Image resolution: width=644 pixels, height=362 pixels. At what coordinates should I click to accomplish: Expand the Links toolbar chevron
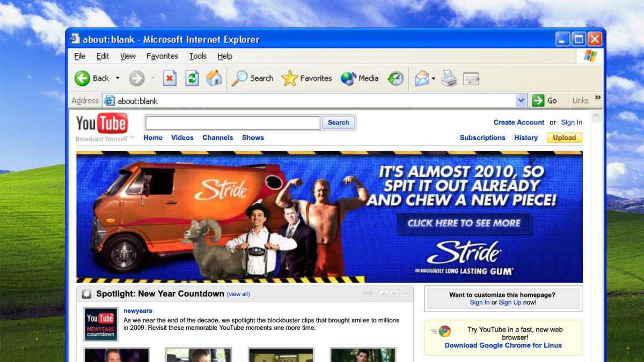tap(598, 98)
